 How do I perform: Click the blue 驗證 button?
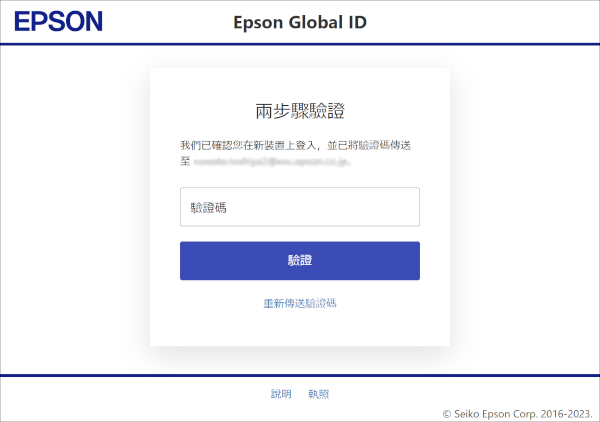(x=300, y=261)
